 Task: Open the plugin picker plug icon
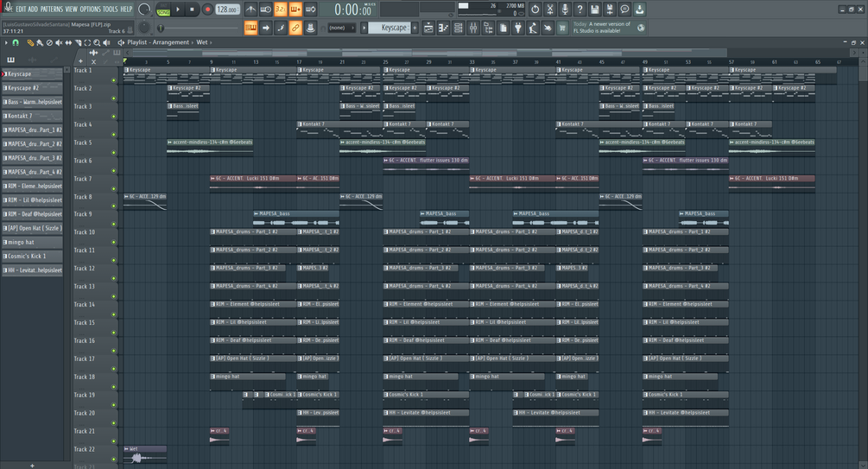[x=518, y=28]
